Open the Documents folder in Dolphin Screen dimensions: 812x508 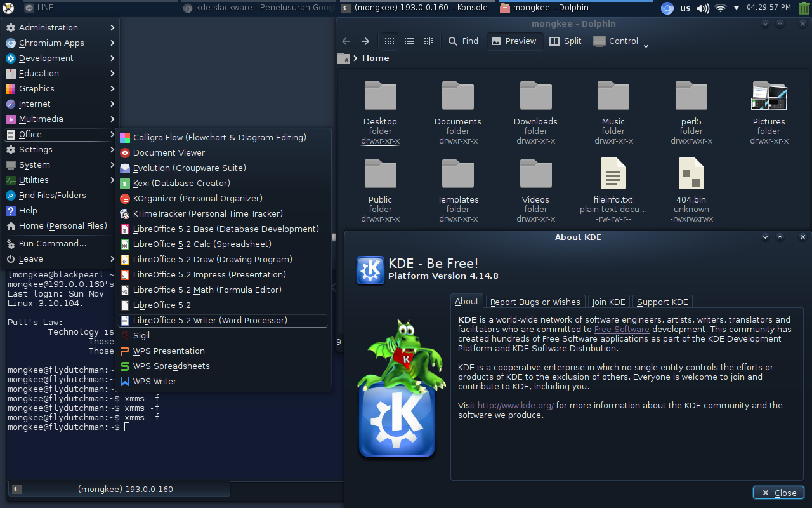tap(458, 97)
